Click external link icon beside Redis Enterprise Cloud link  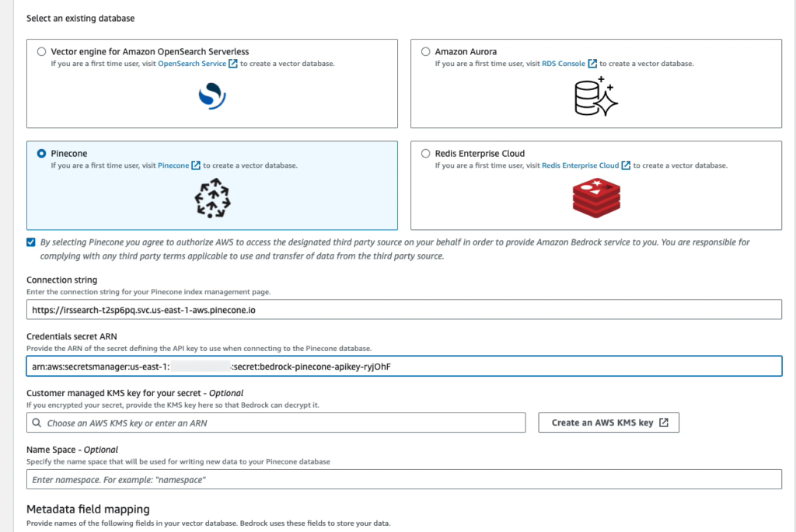[x=626, y=165]
